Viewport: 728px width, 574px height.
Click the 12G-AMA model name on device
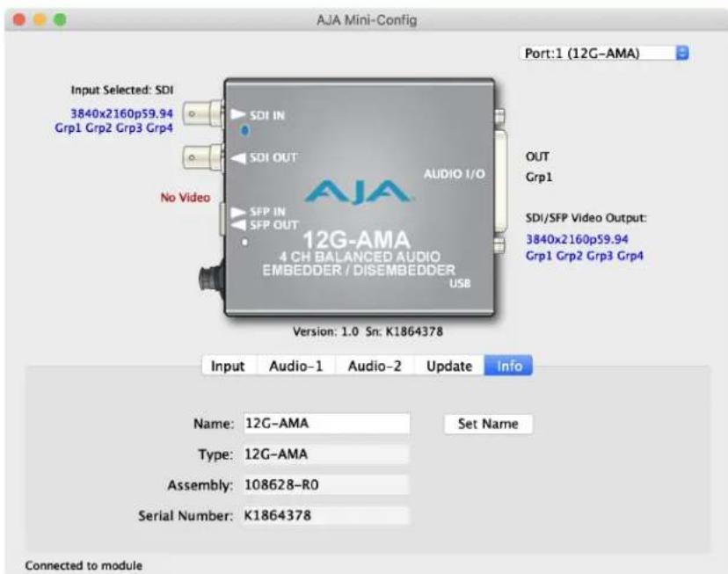coord(357,240)
